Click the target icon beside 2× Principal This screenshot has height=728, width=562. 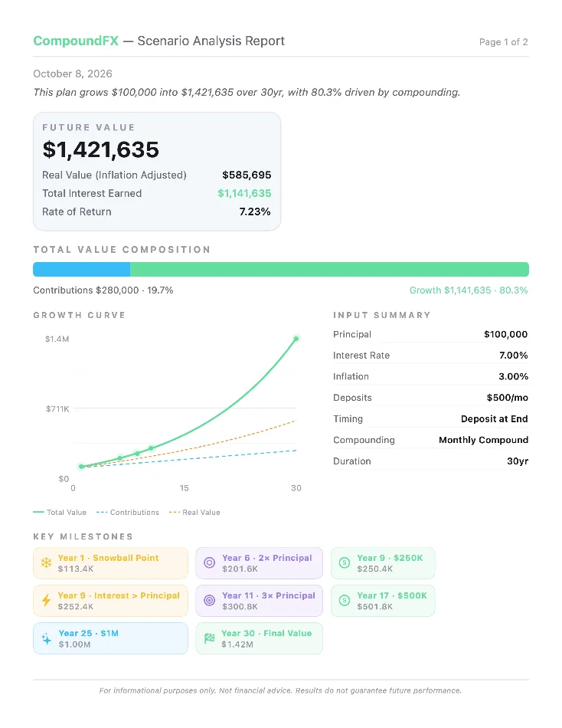(x=210, y=563)
